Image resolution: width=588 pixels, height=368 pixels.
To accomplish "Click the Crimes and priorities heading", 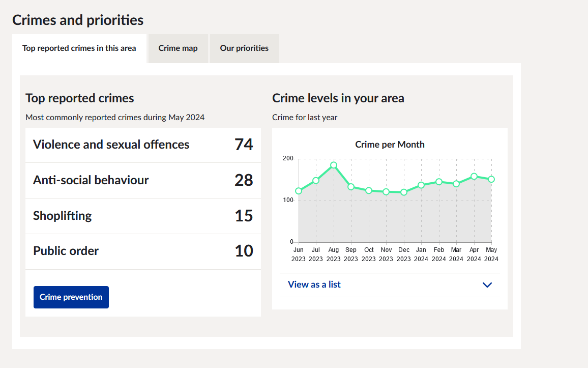I will coord(78,20).
